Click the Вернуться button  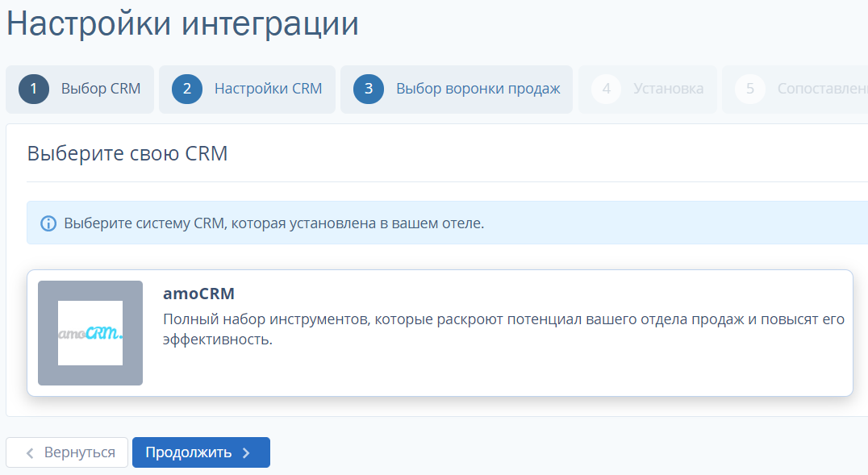[67, 452]
